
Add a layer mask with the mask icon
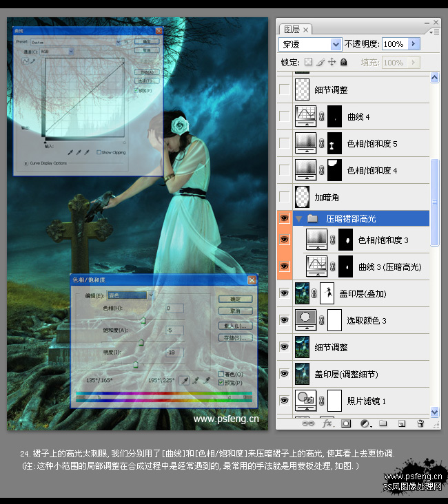(346, 423)
